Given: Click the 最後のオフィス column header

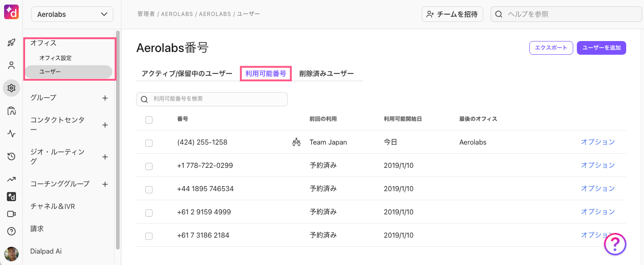Looking at the screenshot, I should coord(478,119).
